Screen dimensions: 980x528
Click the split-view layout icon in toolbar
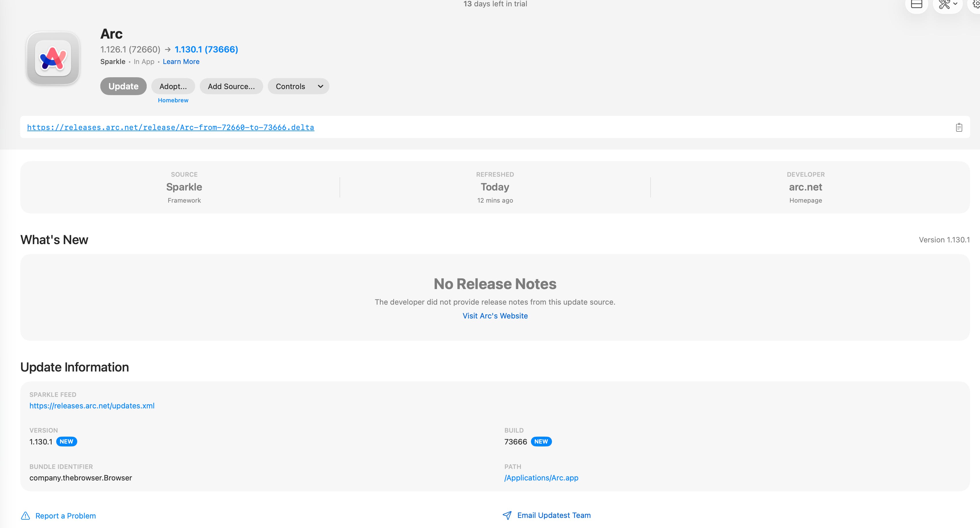pyautogui.click(x=917, y=4)
